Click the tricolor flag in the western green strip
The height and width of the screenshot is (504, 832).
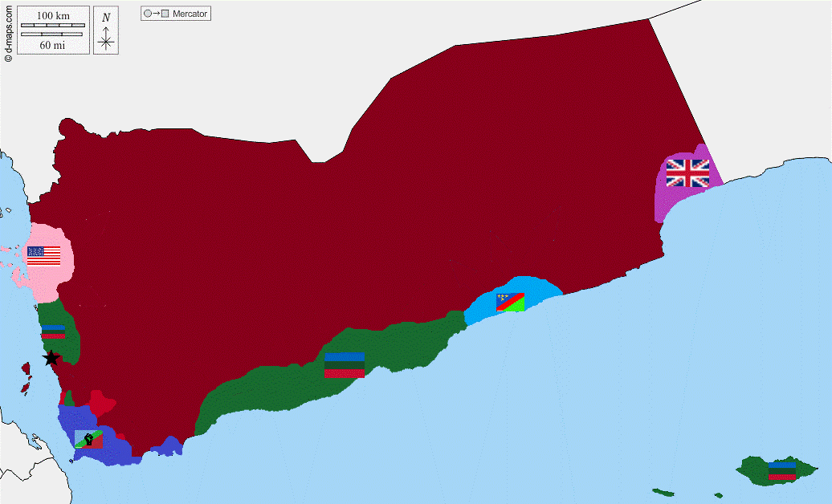coord(53,331)
